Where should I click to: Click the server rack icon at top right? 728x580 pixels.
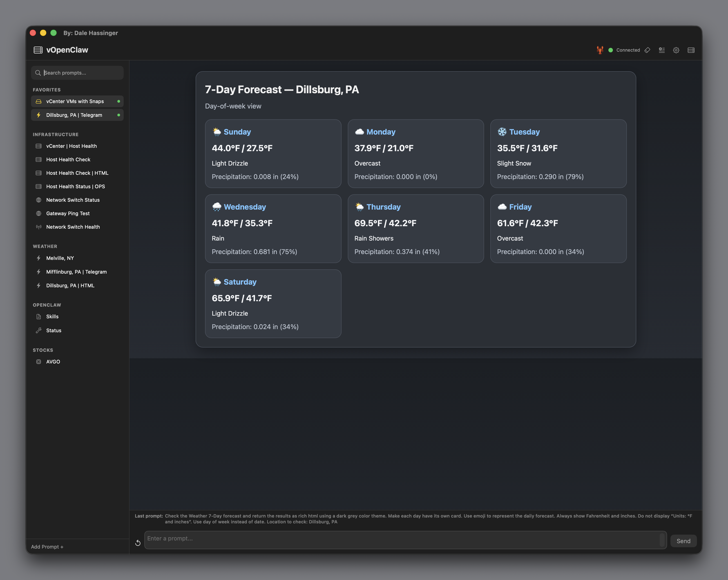coord(691,50)
